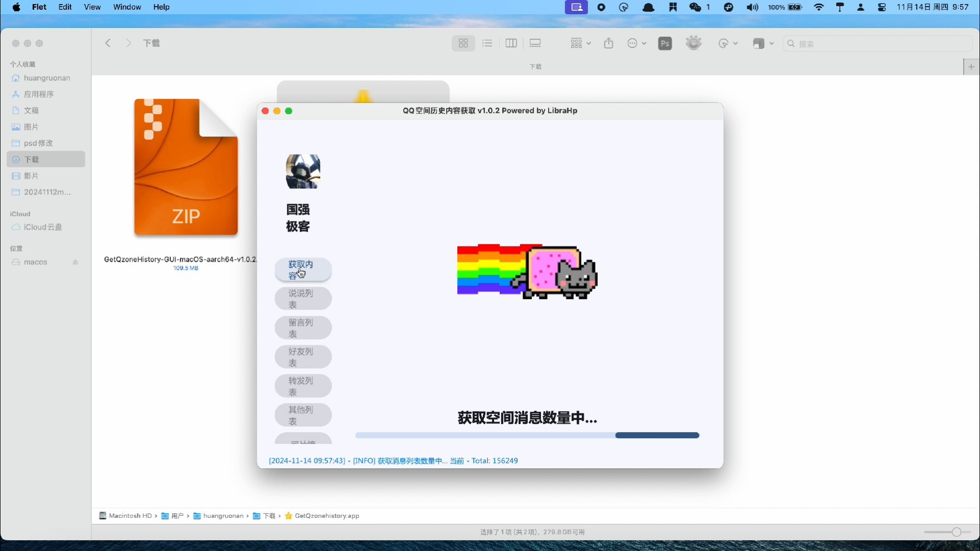This screenshot has width=980, height=551.
Task: Click 下载 in Finder path bar
Action: pyautogui.click(x=264, y=516)
